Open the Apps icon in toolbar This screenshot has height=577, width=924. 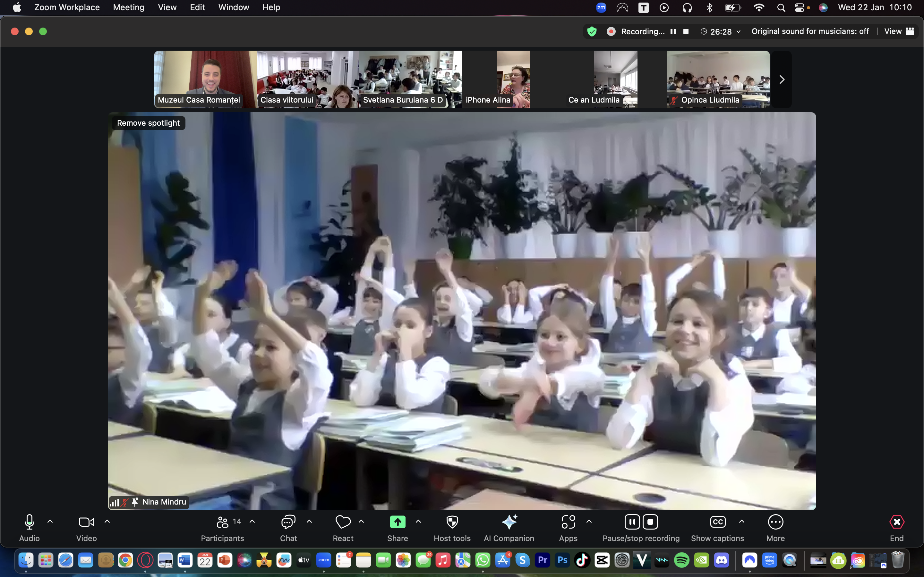568,522
